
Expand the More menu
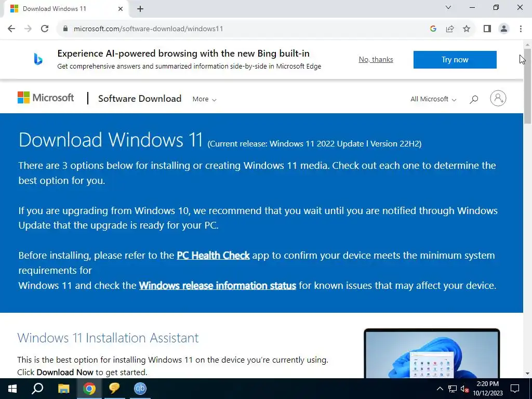click(204, 99)
